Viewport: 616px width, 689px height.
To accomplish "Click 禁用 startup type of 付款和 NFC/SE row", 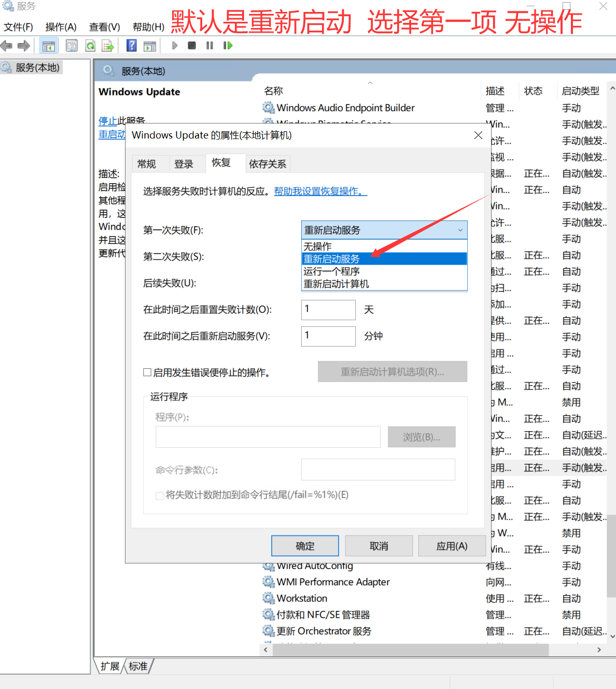I will click(571, 615).
